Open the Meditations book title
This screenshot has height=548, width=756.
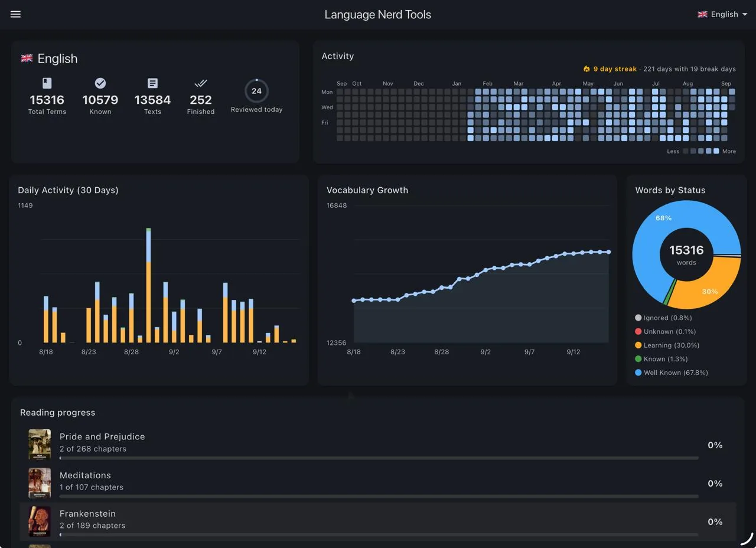[85, 475]
